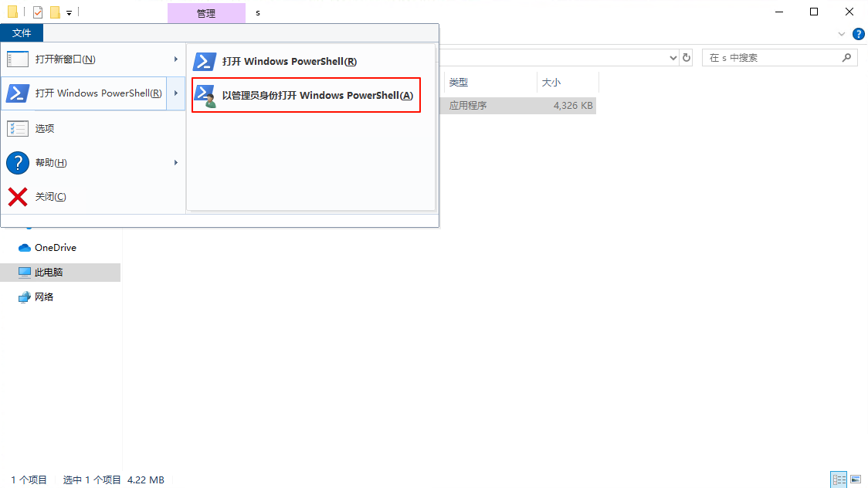Select the 管理 ribbon tab
This screenshot has height=488, width=868.
coord(206,12)
